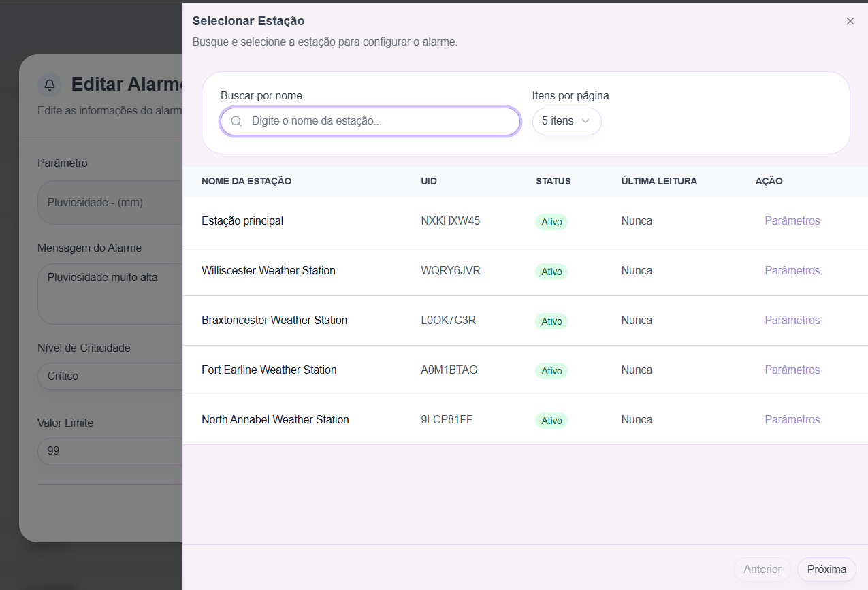Open Parâmetros for North Annabel Weather Station
Viewport: 868px width, 590px height.
pyautogui.click(x=792, y=420)
